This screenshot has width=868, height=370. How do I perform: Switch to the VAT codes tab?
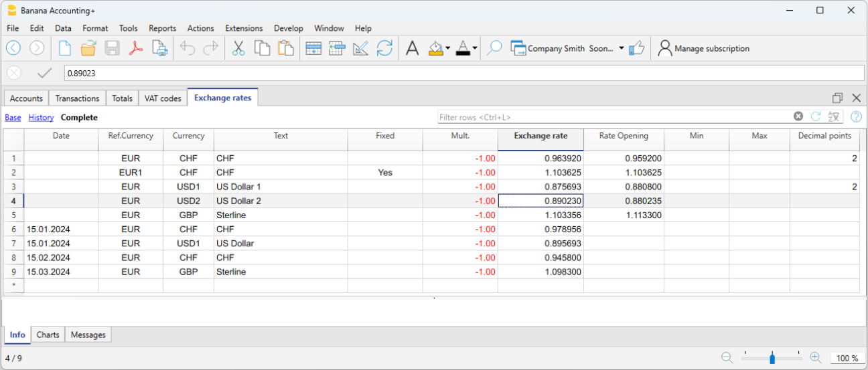(163, 98)
